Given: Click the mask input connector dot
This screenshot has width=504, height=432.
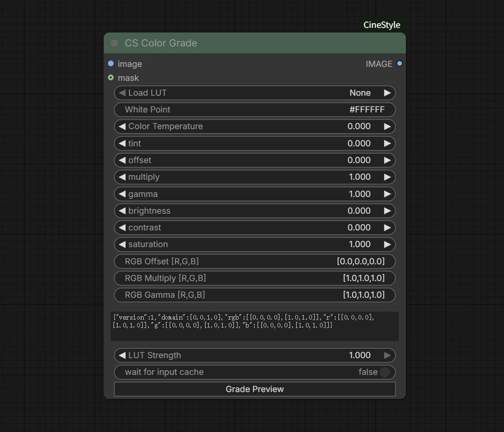Looking at the screenshot, I should [111, 78].
